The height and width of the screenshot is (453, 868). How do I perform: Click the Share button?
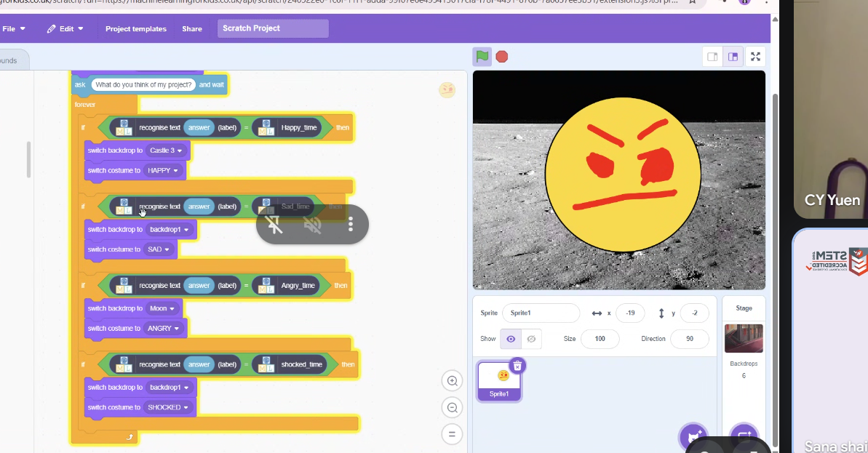(x=192, y=28)
